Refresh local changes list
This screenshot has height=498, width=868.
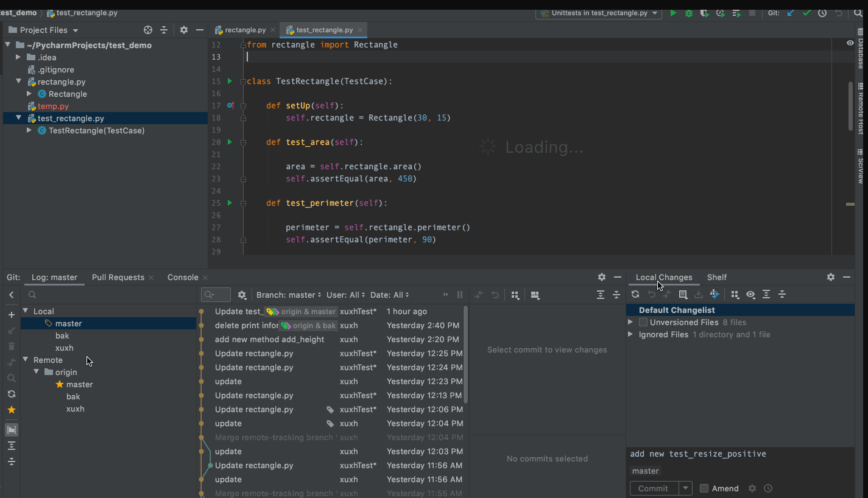[635, 294]
